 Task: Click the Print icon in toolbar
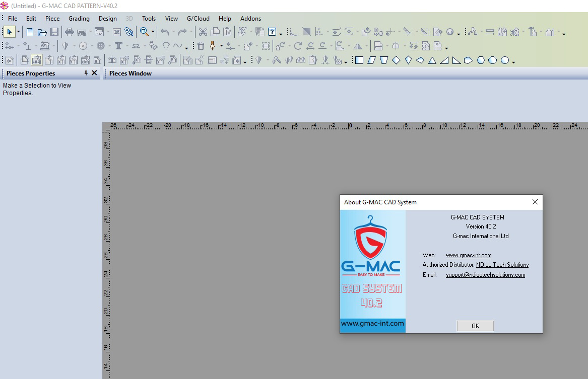70,32
